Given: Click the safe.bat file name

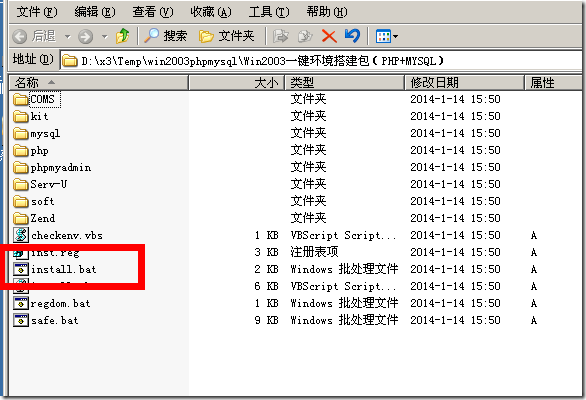Looking at the screenshot, I should (x=55, y=320).
